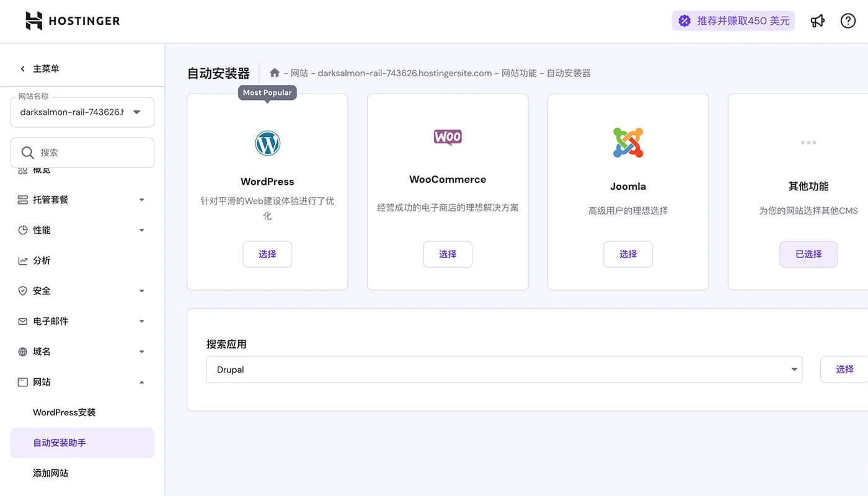The image size is (868, 496).
Task: Click the 推荐并赚取450 美元 referral button
Action: tap(733, 20)
